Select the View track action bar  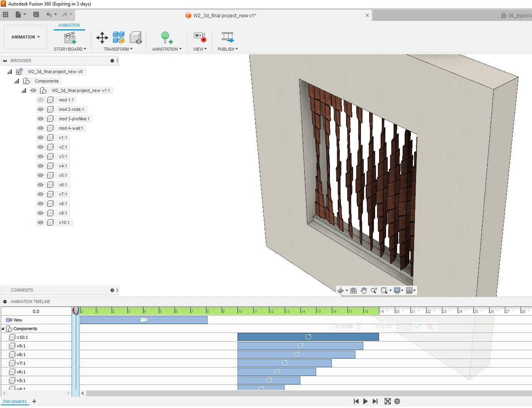[144, 320]
